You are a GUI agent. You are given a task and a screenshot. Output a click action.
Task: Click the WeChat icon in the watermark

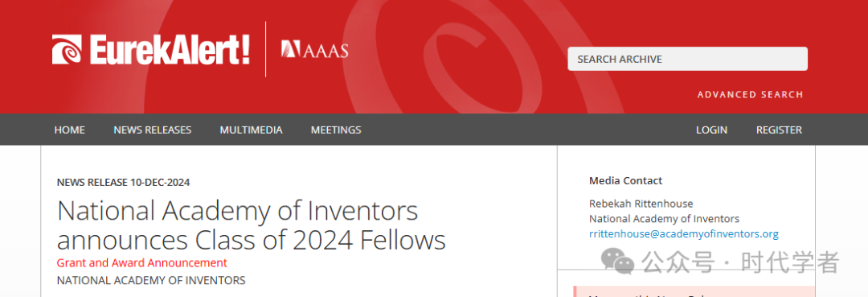click(617, 262)
